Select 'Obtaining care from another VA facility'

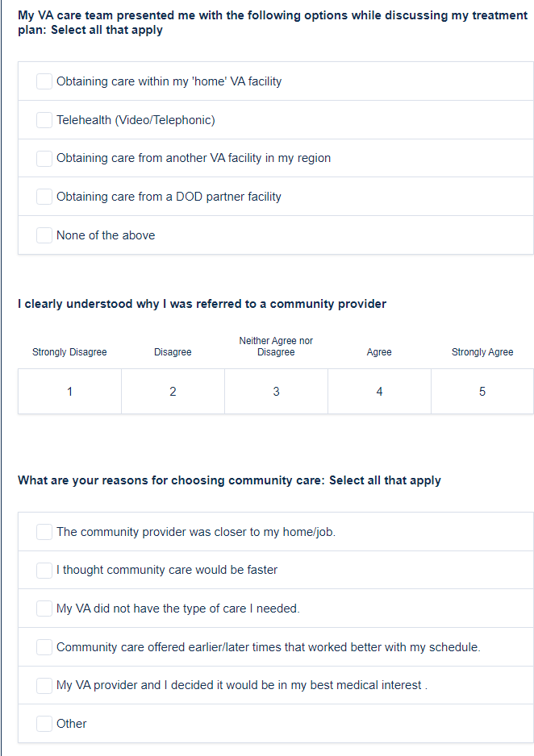click(x=44, y=159)
